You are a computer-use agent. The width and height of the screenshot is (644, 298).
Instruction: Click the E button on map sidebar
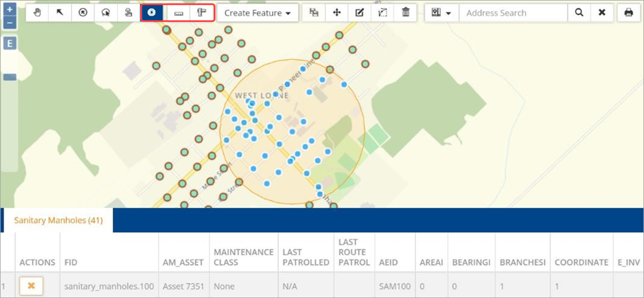point(9,43)
